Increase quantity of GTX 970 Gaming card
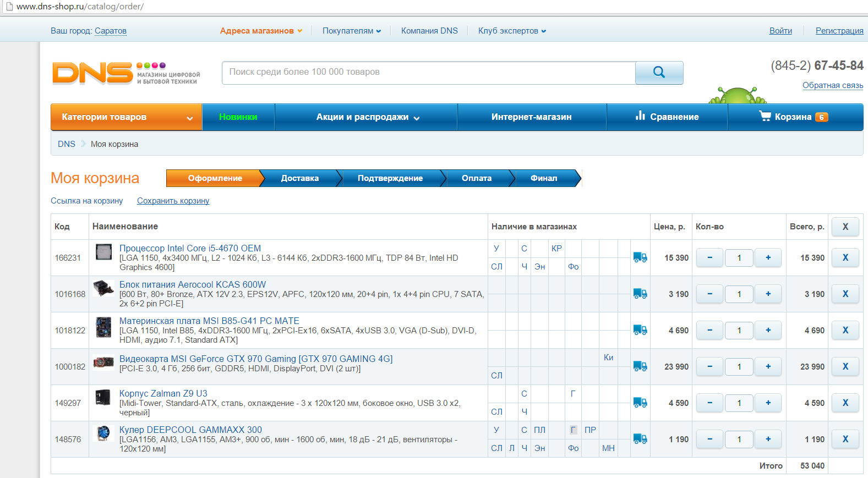The height and width of the screenshot is (478, 868). tap(768, 366)
